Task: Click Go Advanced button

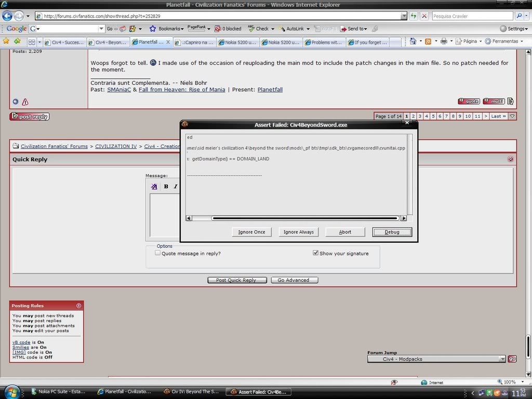Action: pos(294,280)
